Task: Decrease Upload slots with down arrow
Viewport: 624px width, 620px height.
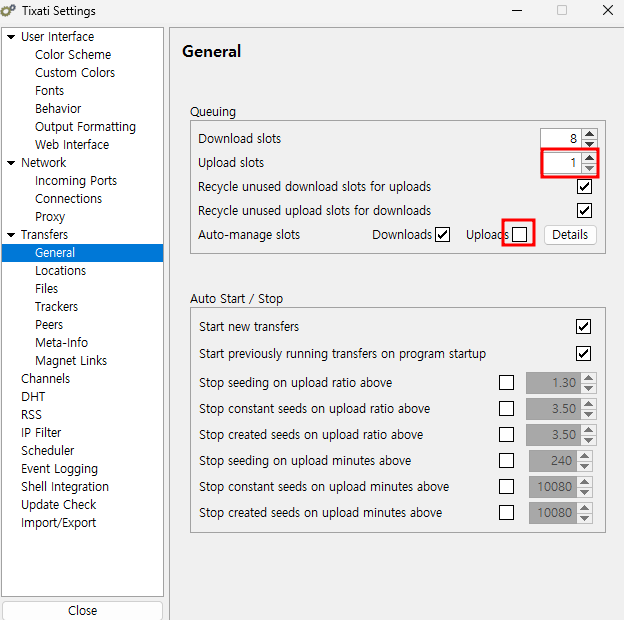Action: coord(589,168)
